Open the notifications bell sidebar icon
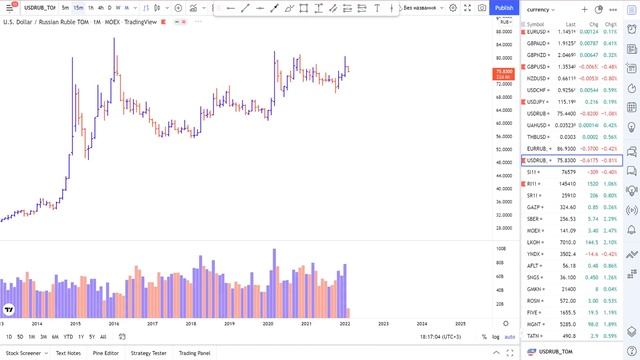640x360 pixels. pyautogui.click(x=632, y=230)
